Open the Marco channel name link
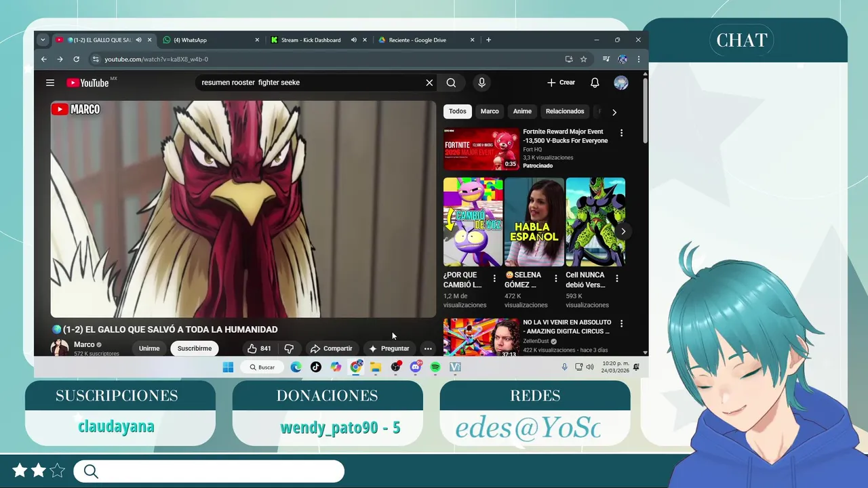 (84, 345)
